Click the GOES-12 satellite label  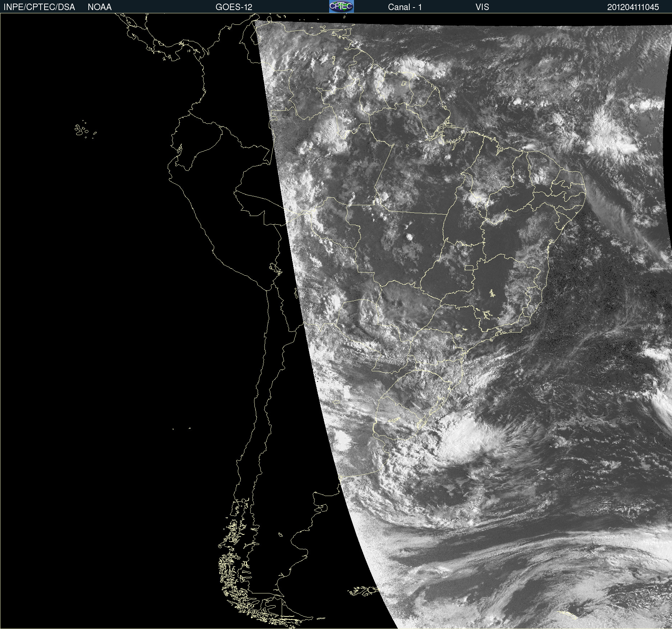[x=234, y=7]
